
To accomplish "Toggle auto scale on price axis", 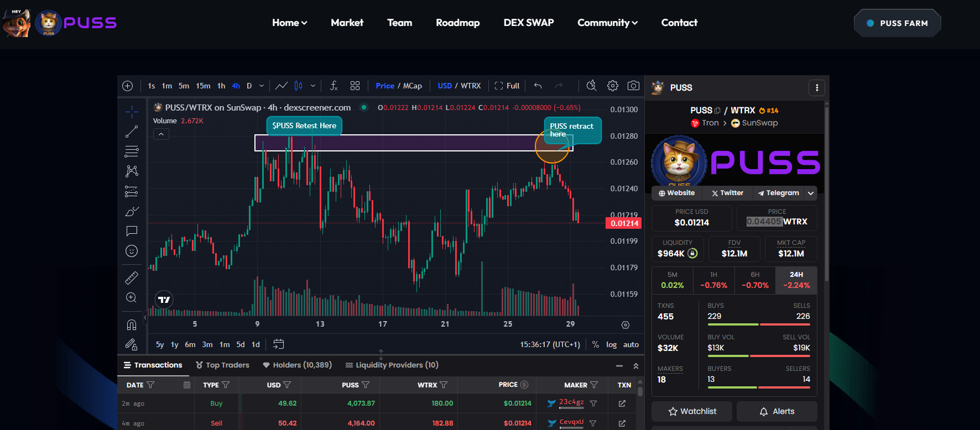I will (631, 344).
